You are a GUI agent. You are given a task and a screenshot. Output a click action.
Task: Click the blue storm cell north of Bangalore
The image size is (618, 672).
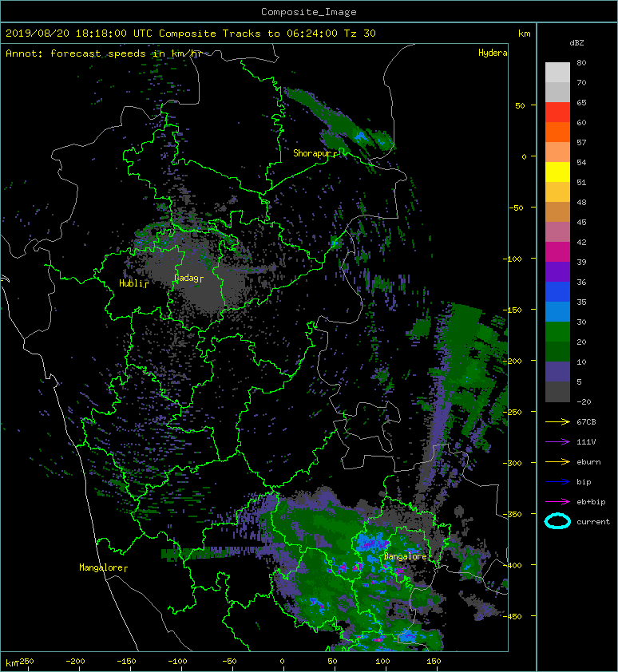[x=370, y=542]
